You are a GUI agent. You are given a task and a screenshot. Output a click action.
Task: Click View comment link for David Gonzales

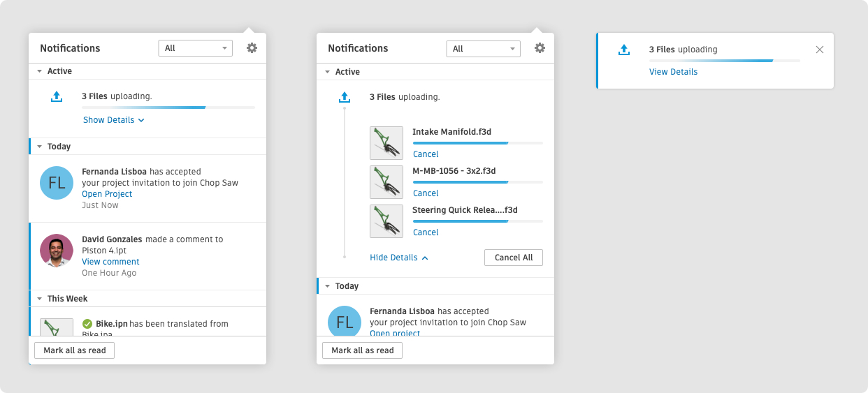point(110,262)
